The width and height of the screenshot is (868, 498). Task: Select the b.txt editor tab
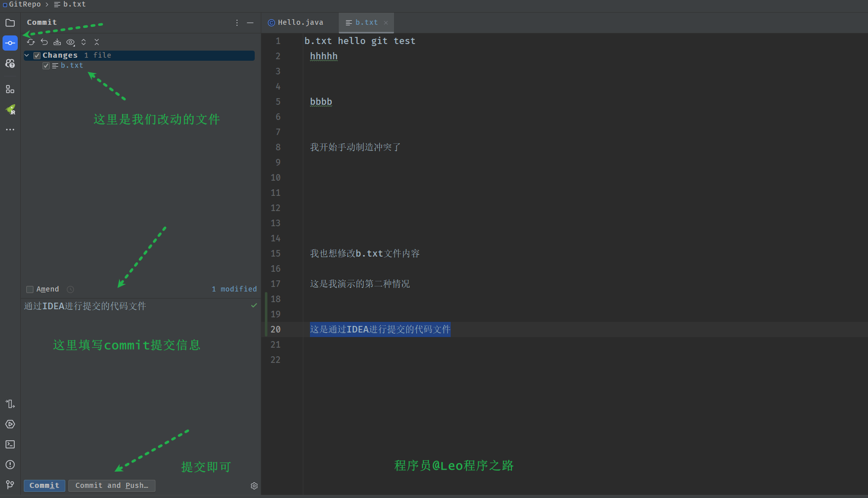[366, 23]
